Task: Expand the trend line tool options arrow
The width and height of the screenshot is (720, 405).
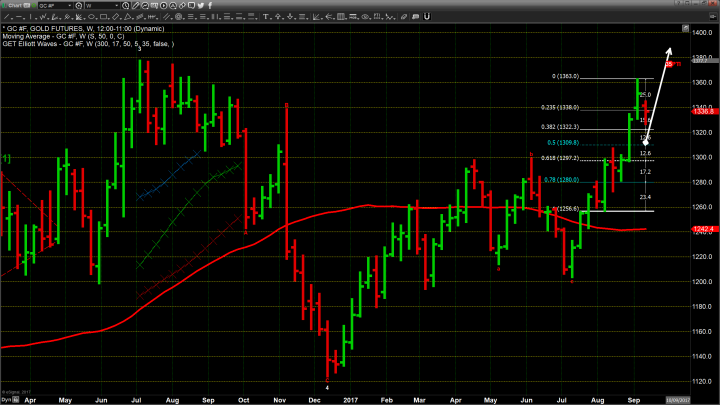Action: 12,19
